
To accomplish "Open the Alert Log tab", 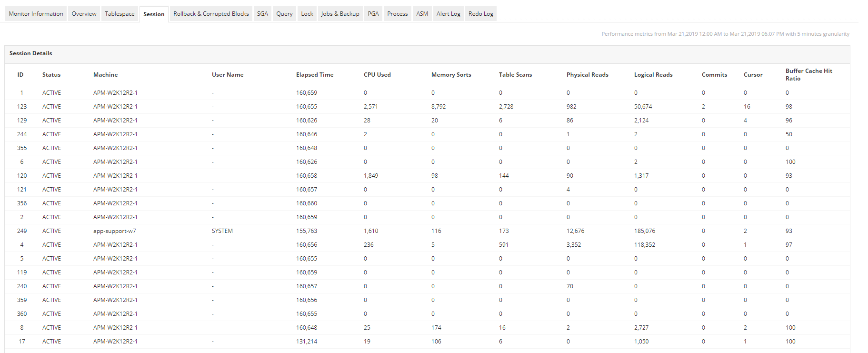I will point(449,14).
